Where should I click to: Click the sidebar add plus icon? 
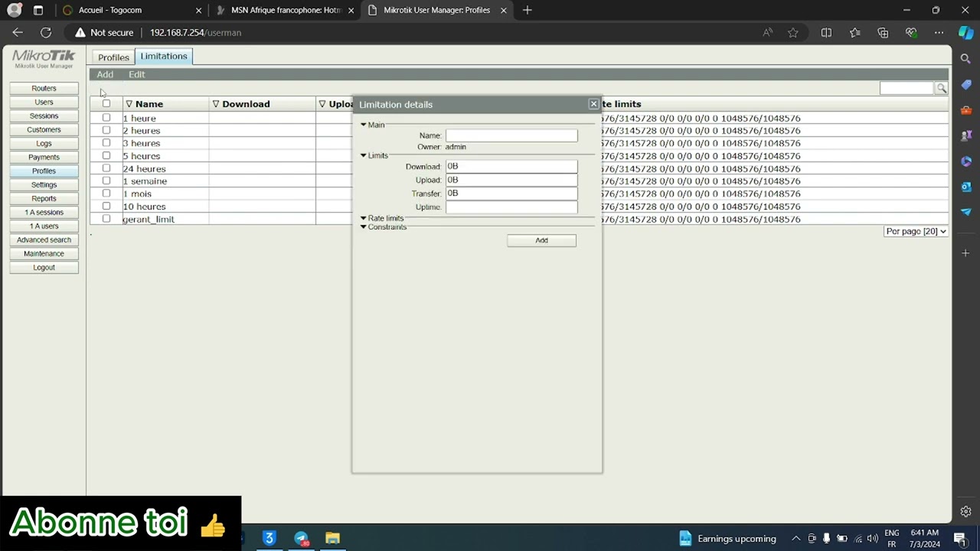coord(965,253)
